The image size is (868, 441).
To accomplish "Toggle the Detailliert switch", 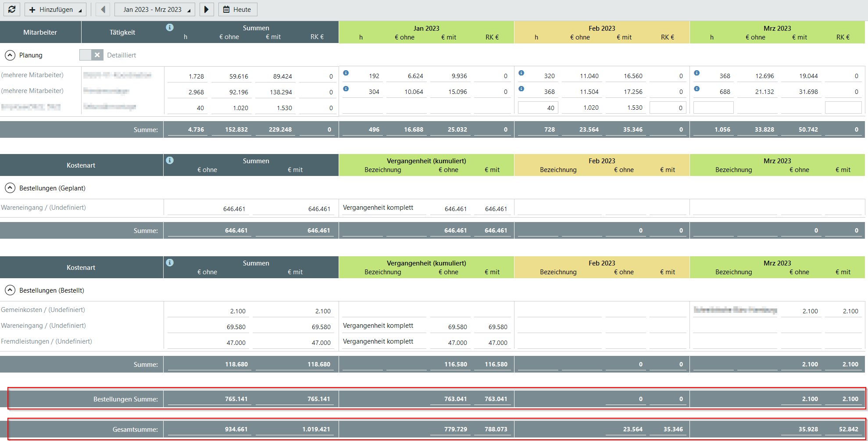I will (91, 55).
